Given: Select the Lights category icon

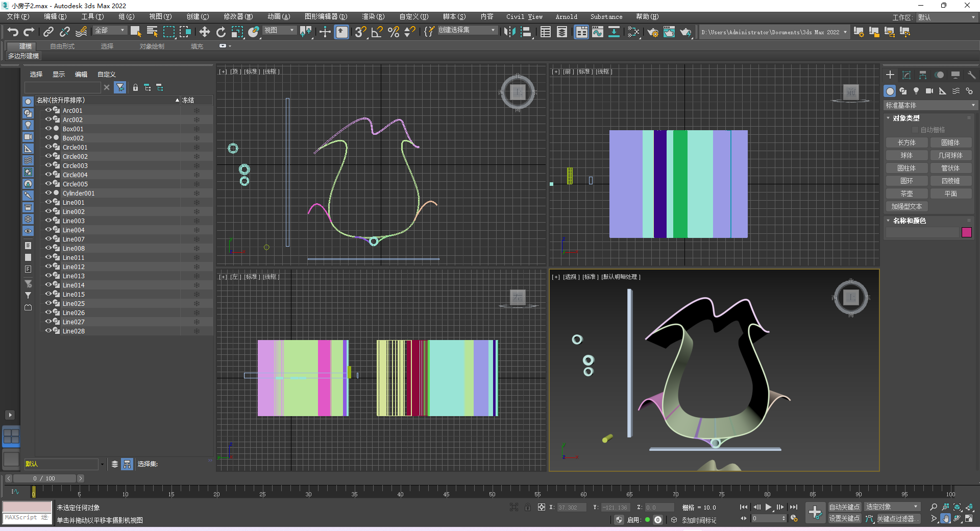Looking at the screenshot, I should click(916, 91).
